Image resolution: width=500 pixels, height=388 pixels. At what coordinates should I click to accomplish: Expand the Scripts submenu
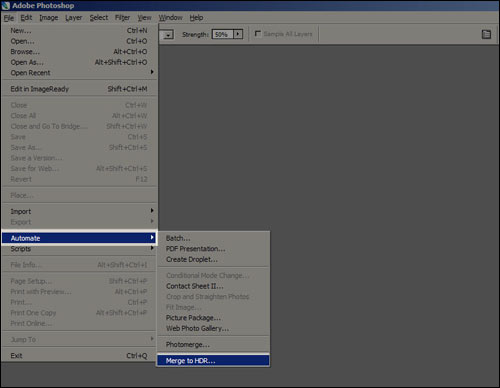(80, 249)
